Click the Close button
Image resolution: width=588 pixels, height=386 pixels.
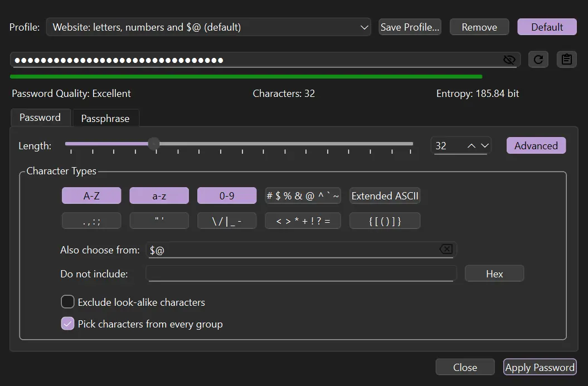pyautogui.click(x=465, y=367)
